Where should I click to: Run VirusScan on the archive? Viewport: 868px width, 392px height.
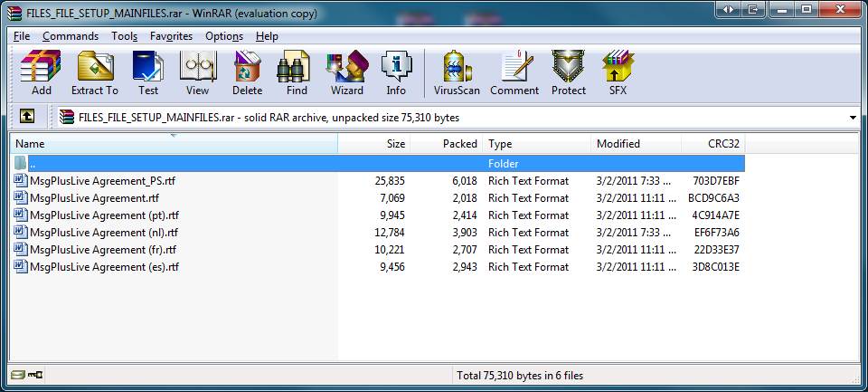coord(457,73)
